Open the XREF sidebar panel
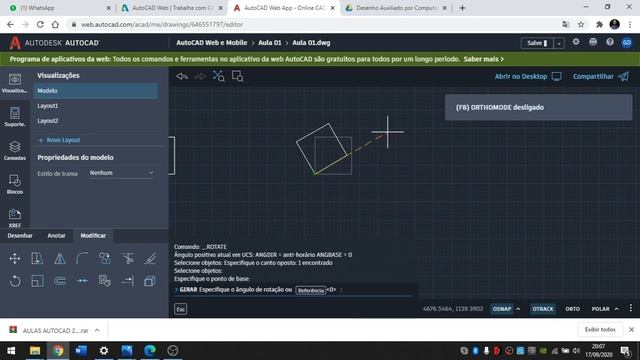Image resolution: width=640 pixels, height=360 pixels. (x=15, y=218)
